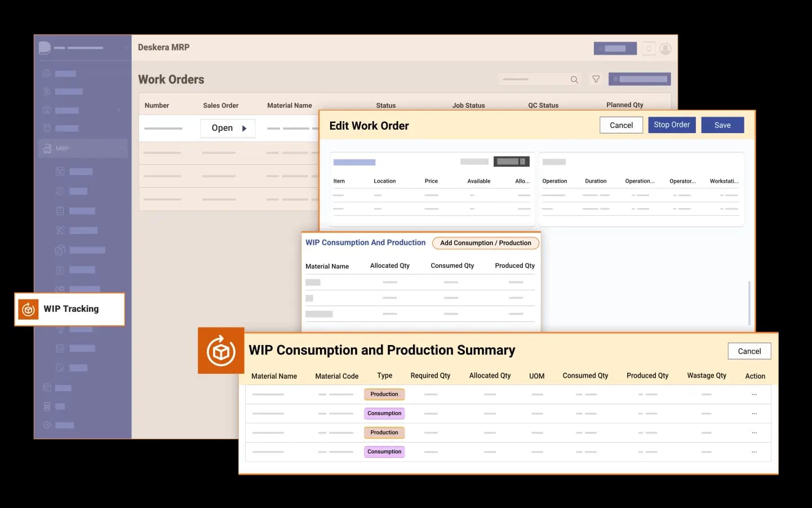Click the Deskera logo in the sidebar

pyautogui.click(x=45, y=47)
